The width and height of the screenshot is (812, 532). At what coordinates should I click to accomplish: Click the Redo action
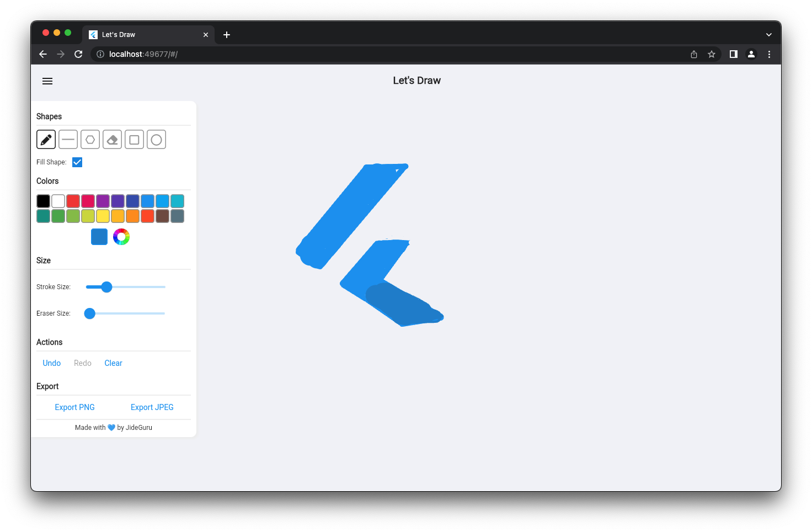[83, 363]
